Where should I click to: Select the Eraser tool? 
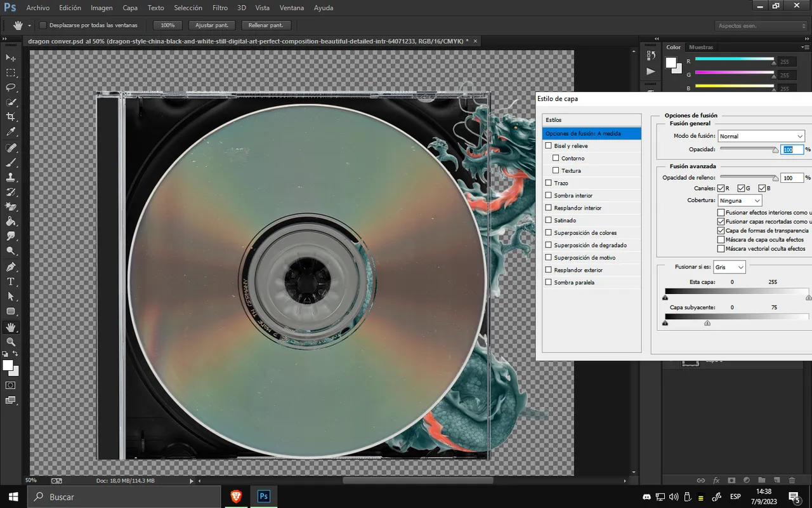click(11, 206)
